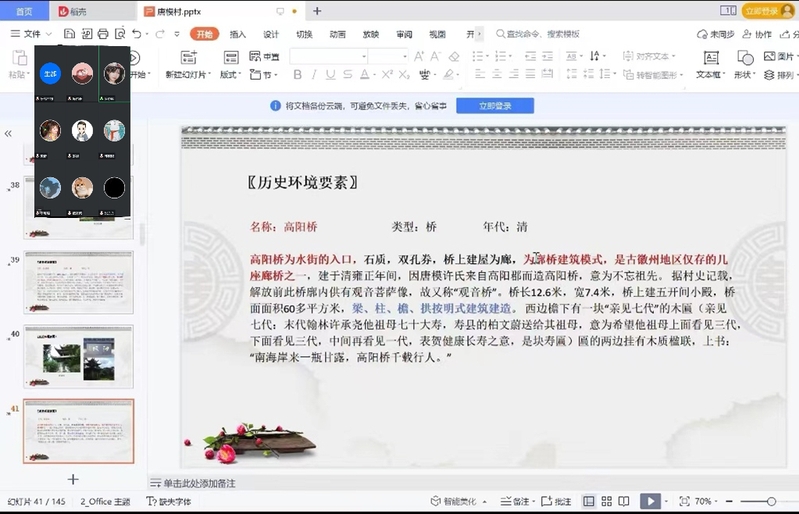Select slide 40 thumbnail
This screenshot has height=514, width=799.
pos(78,356)
